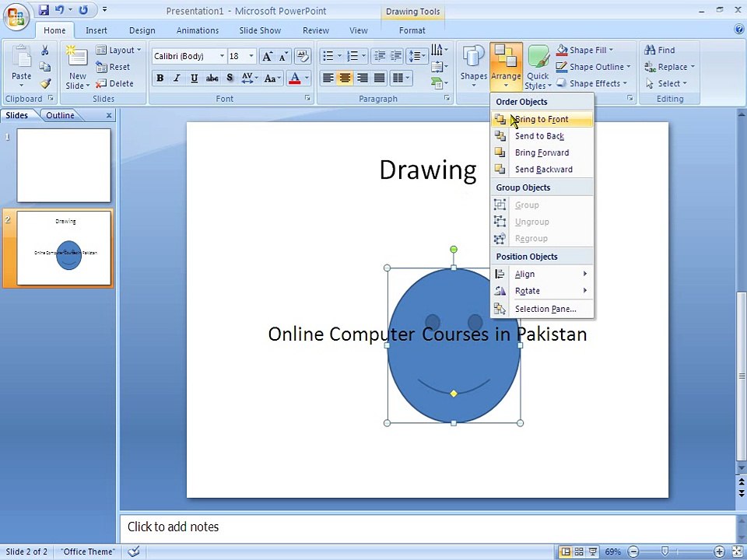
Task: Choose Bring to Front
Action: click(542, 119)
